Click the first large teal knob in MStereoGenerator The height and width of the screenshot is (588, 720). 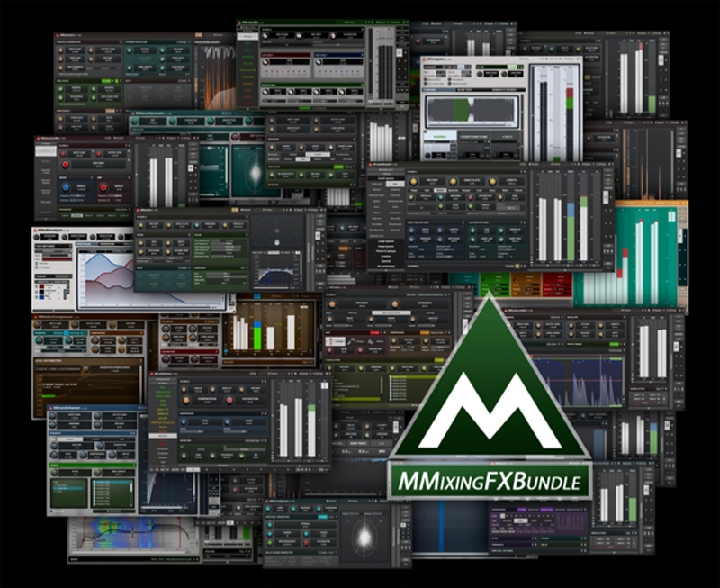pyautogui.click(x=134, y=122)
